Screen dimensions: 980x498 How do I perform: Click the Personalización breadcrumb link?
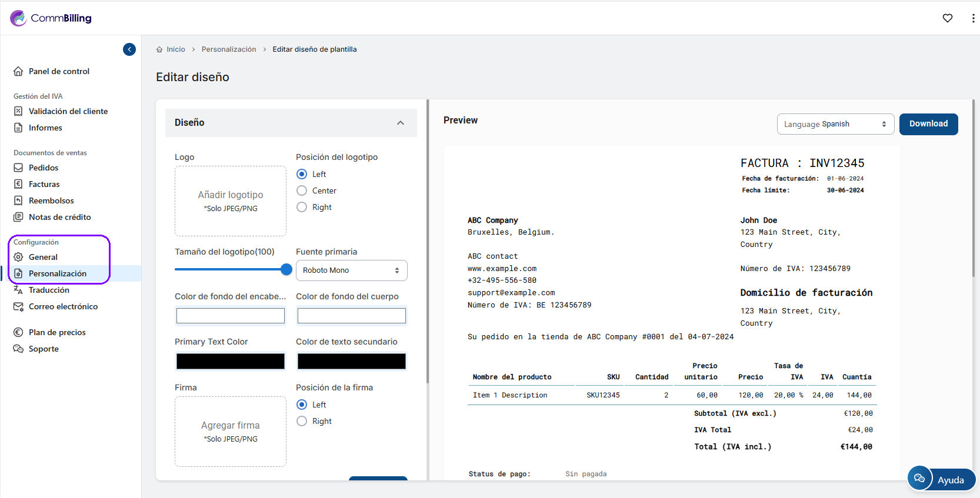229,49
